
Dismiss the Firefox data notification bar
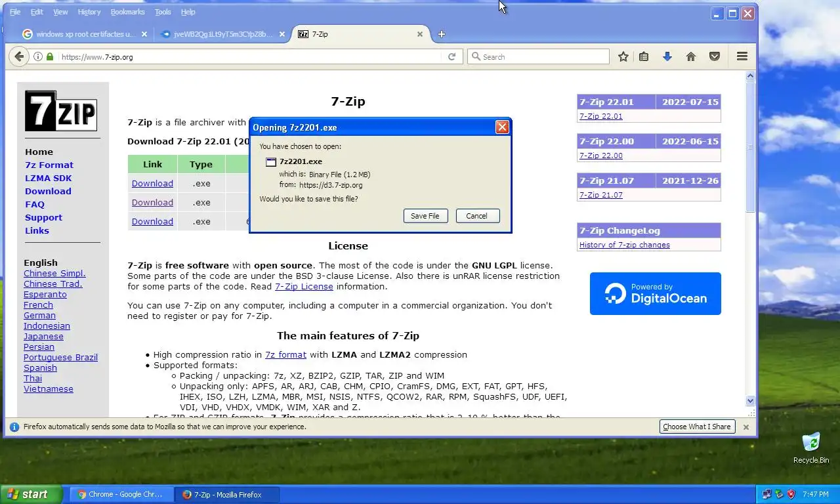(745, 427)
